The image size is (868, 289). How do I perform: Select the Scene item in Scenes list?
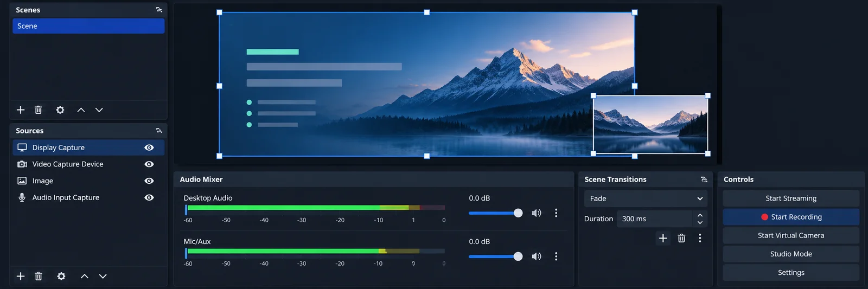pyautogui.click(x=88, y=26)
